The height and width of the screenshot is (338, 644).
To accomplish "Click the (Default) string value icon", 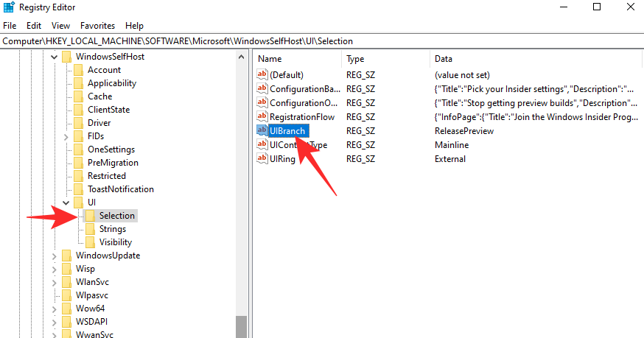I will 262,75.
